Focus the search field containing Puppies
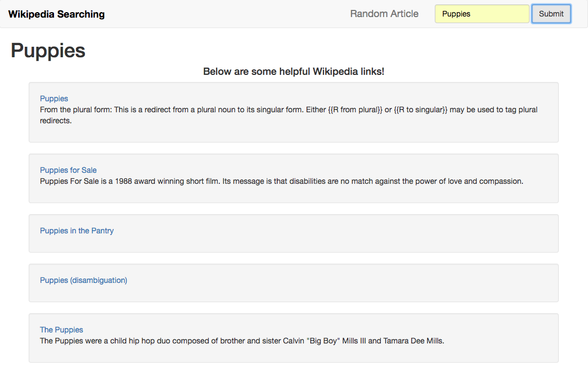 click(x=482, y=14)
